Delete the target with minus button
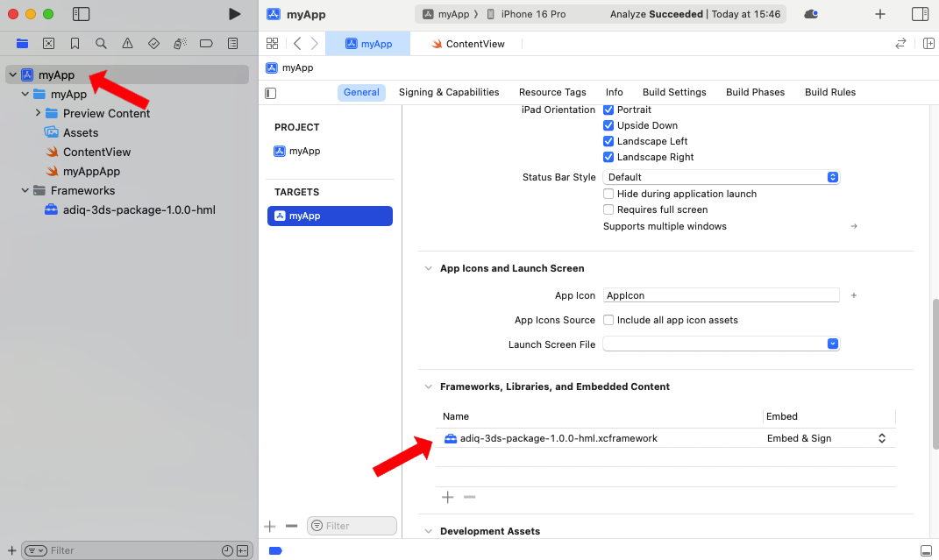This screenshot has height=560, width=939. 292,526
